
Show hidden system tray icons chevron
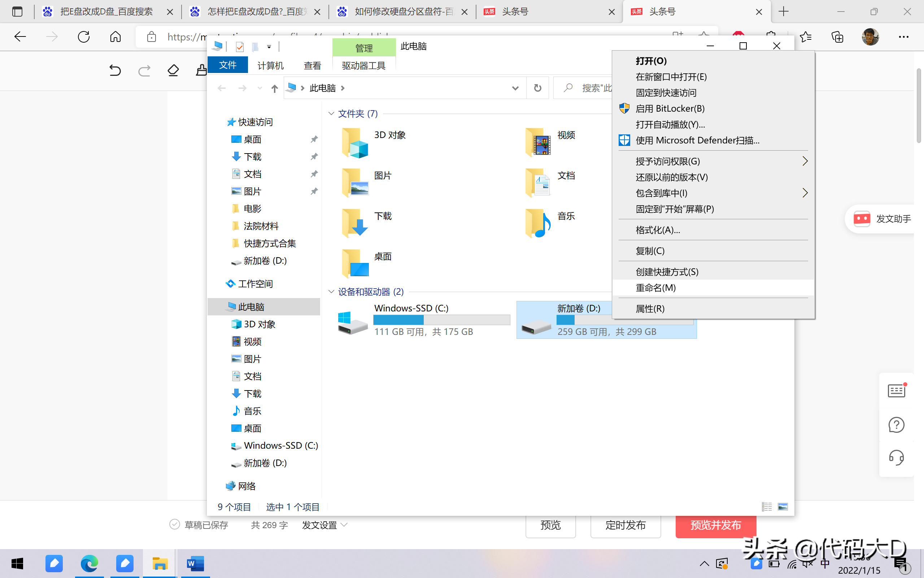(704, 564)
